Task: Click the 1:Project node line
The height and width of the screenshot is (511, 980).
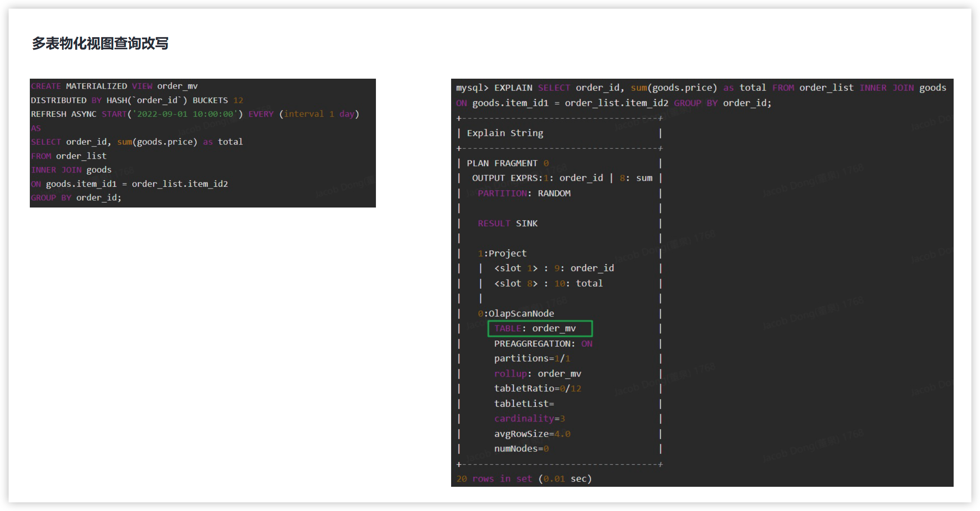Action: 502,253
